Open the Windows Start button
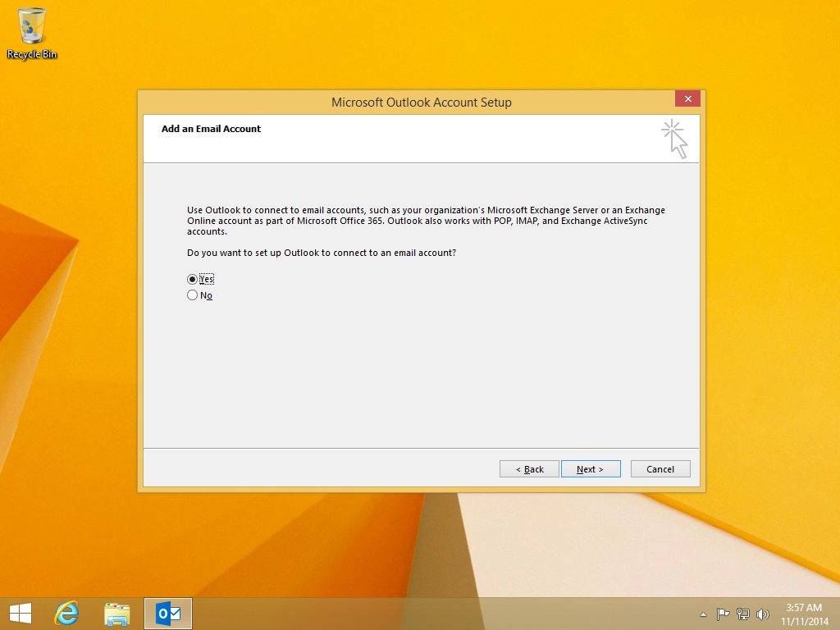This screenshot has height=630, width=840. click(x=21, y=614)
